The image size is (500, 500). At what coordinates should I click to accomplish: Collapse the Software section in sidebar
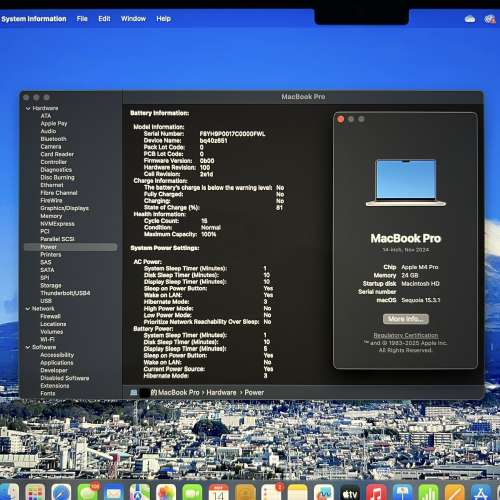[x=28, y=347]
